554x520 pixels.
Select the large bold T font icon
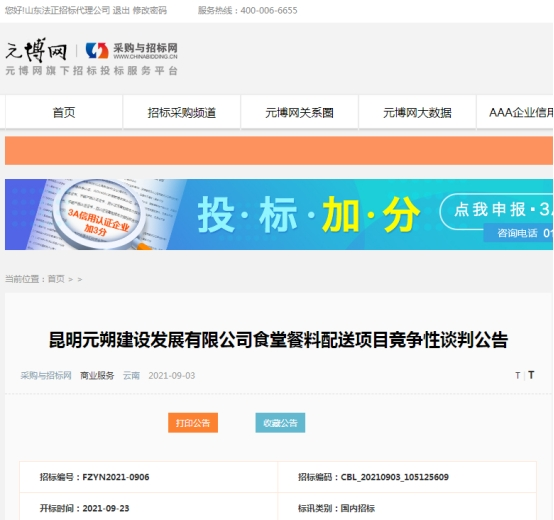[531, 375]
